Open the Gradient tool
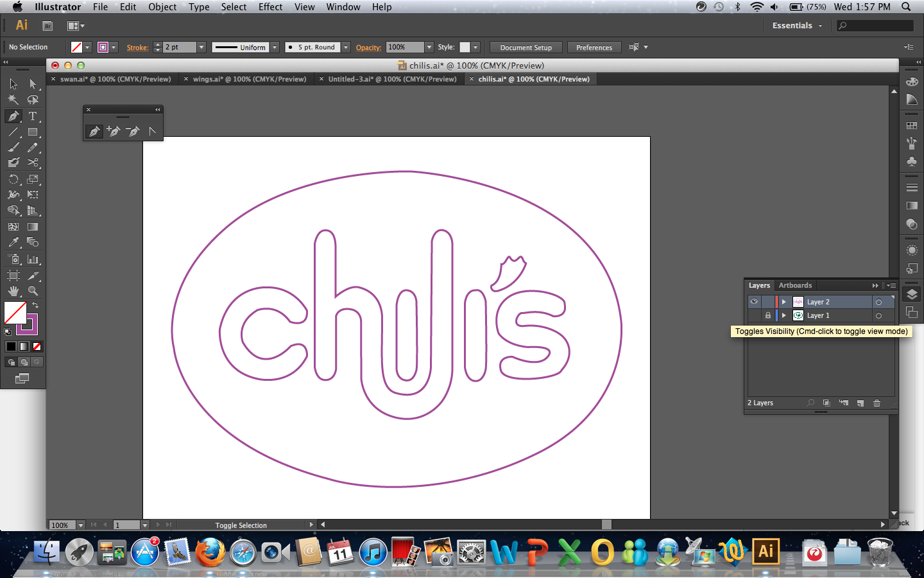Screen dimensions: 924x578 33,227
